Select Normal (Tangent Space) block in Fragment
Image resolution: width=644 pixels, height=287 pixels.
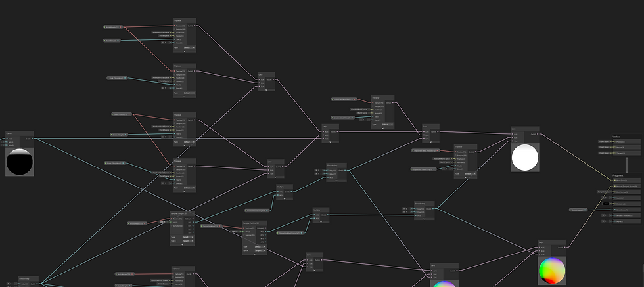coord(626,186)
